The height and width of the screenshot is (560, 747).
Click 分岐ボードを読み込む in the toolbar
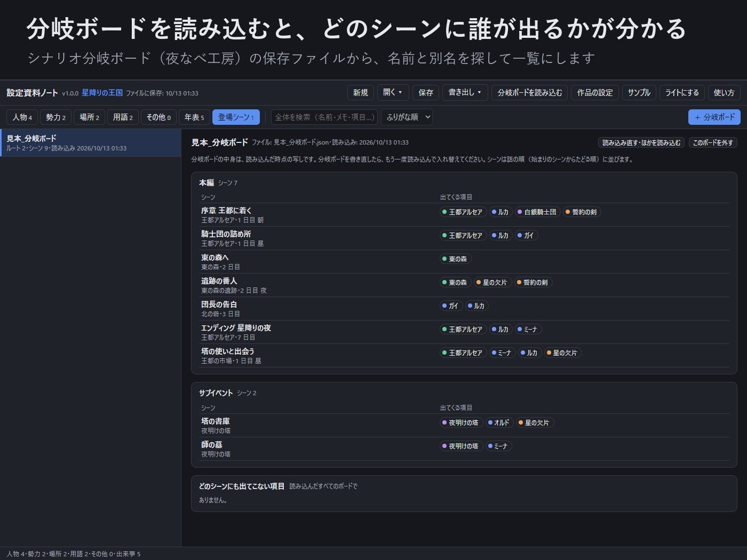click(x=530, y=93)
